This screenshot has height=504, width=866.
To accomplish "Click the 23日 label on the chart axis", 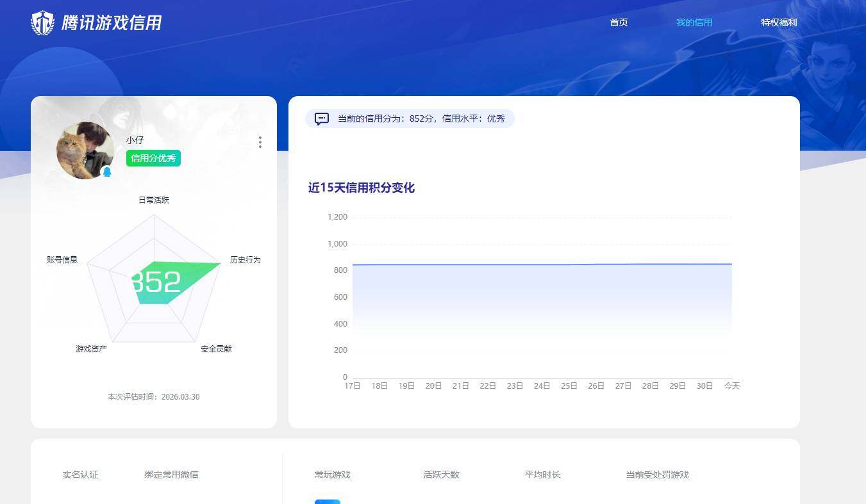I will coord(515,386).
